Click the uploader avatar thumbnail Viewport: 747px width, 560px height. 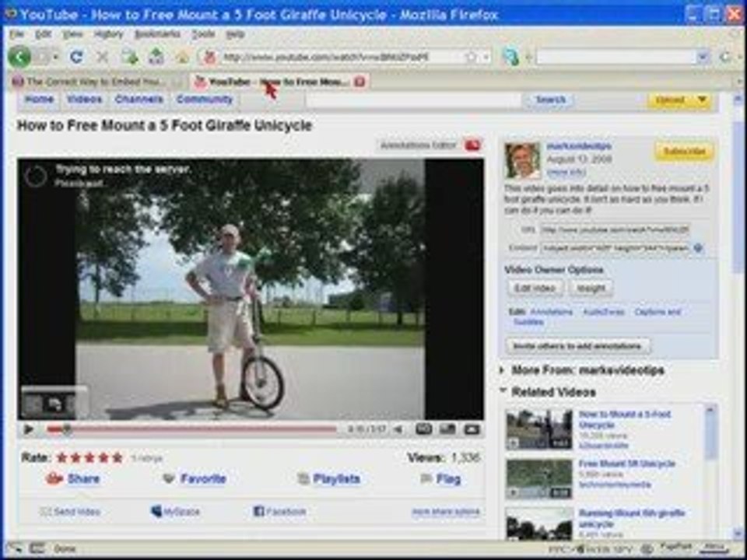tap(523, 160)
